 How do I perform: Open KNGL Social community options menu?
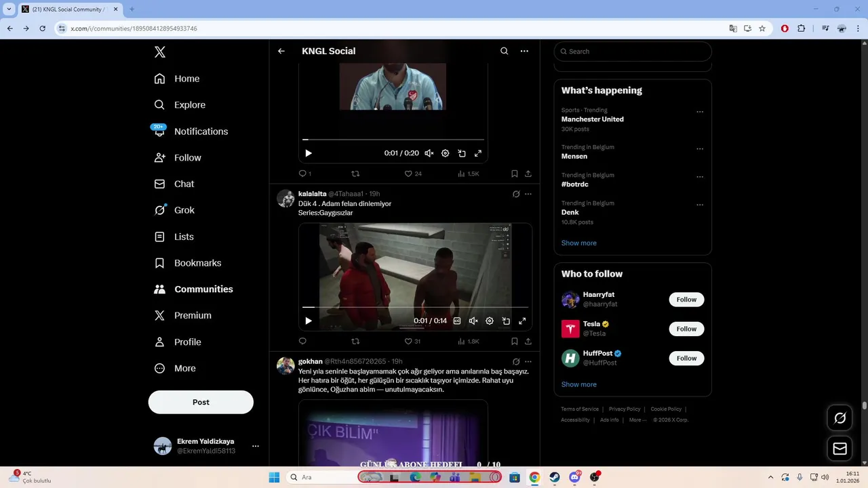pyautogui.click(x=524, y=51)
